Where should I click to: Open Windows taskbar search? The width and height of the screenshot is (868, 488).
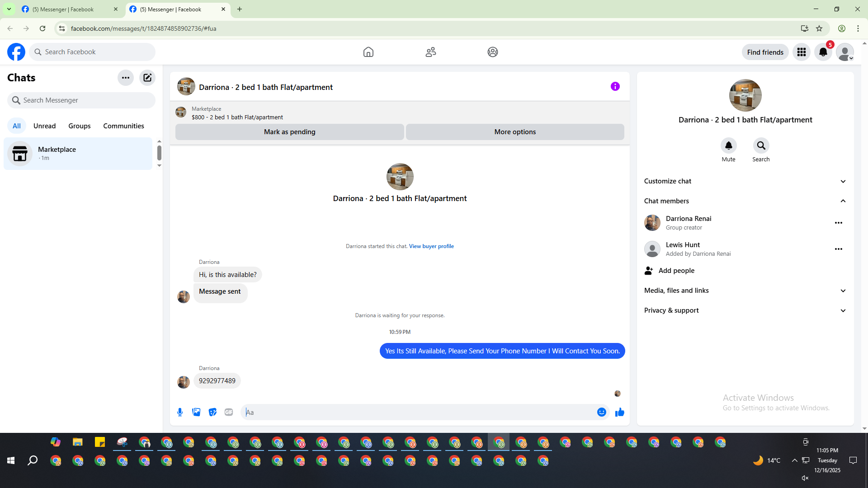pos(33,460)
